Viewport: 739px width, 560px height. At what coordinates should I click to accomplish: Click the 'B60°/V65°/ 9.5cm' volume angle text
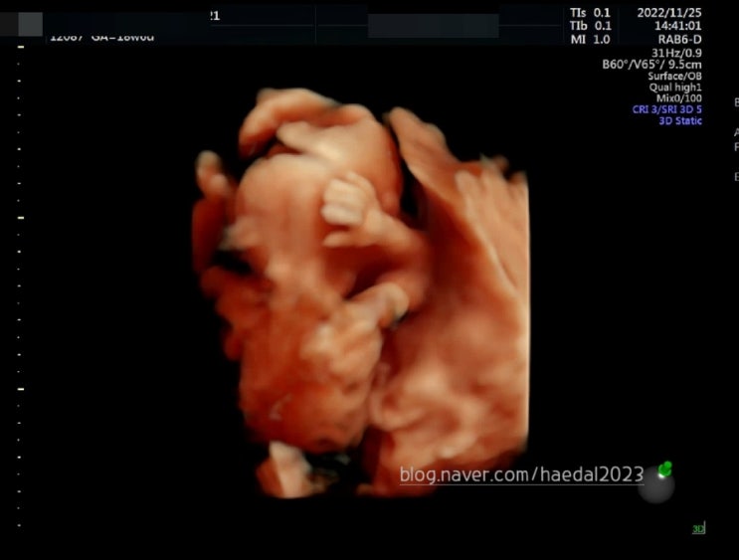pyautogui.click(x=651, y=64)
